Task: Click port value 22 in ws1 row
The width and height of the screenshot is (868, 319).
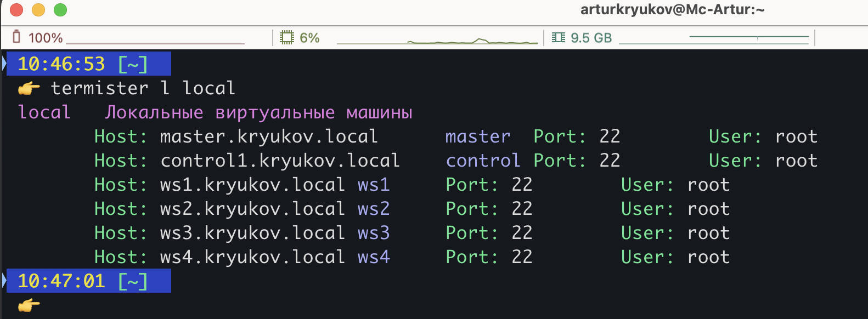Action: tap(522, 185)
